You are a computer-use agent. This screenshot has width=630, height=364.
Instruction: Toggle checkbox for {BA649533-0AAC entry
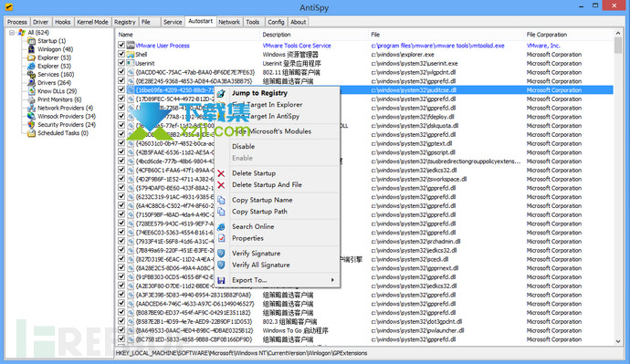(121, 330)
